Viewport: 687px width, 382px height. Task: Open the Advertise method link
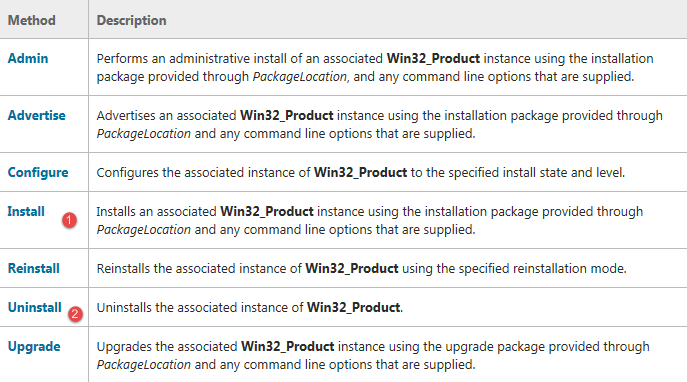37,115
